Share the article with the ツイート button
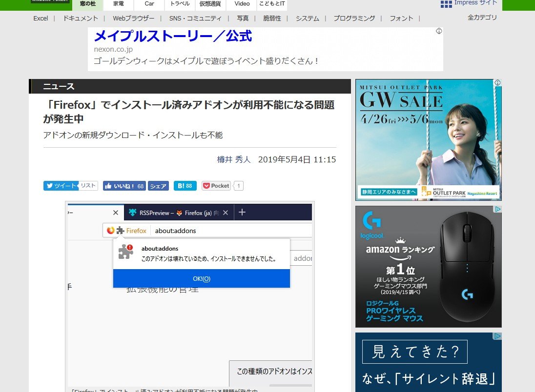 click(61, 186)
